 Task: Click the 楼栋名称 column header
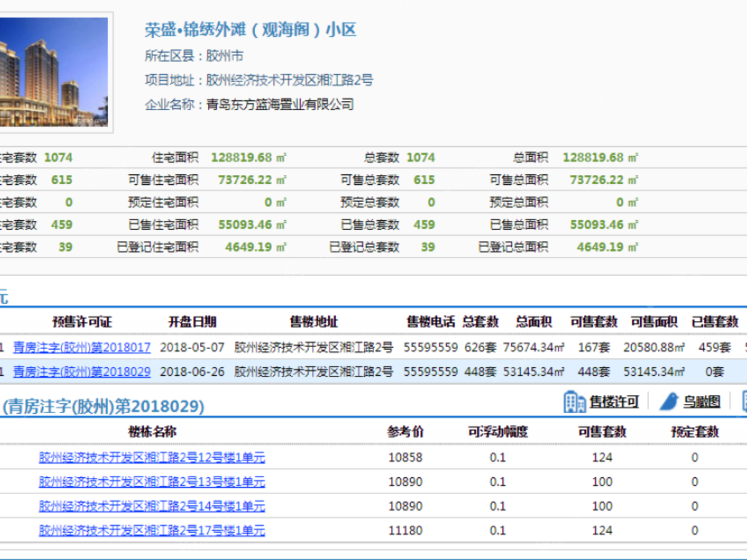[x=152, y=431]
